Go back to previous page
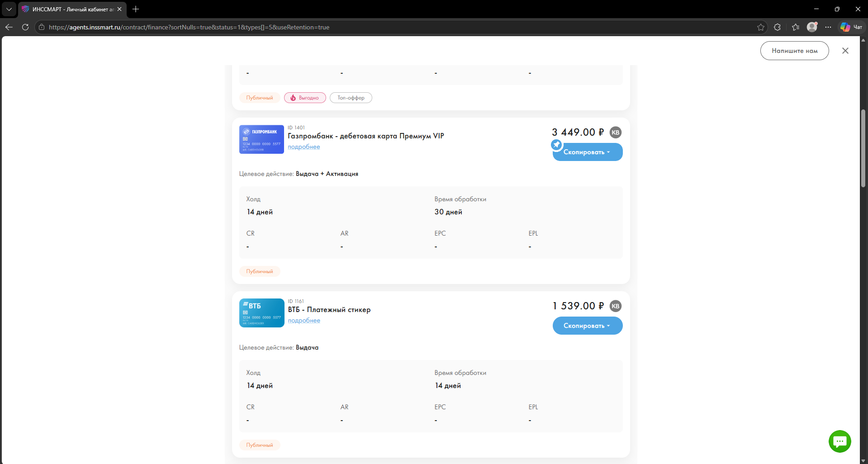Screen dimensions: 868x464 tap(9, 27)
